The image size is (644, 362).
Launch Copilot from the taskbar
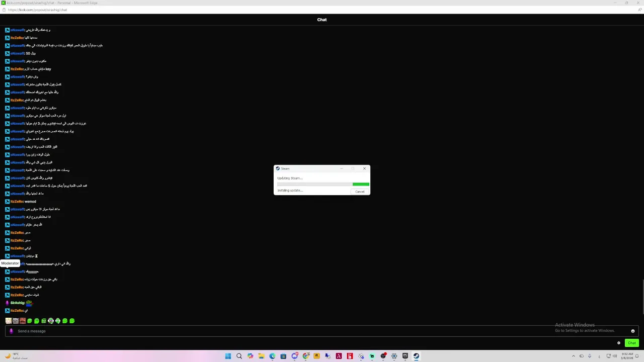point(250,356)
